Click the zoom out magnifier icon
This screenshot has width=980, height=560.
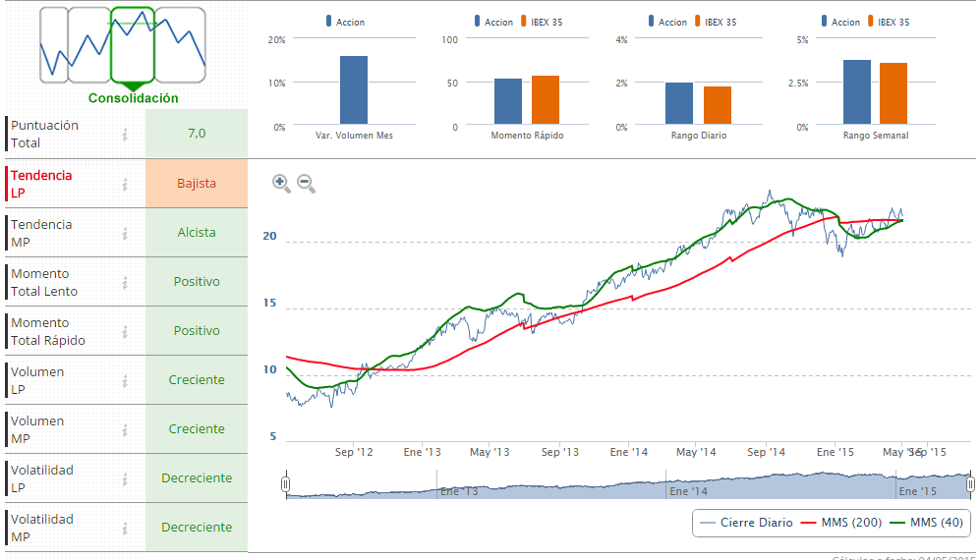pos(306,183)
